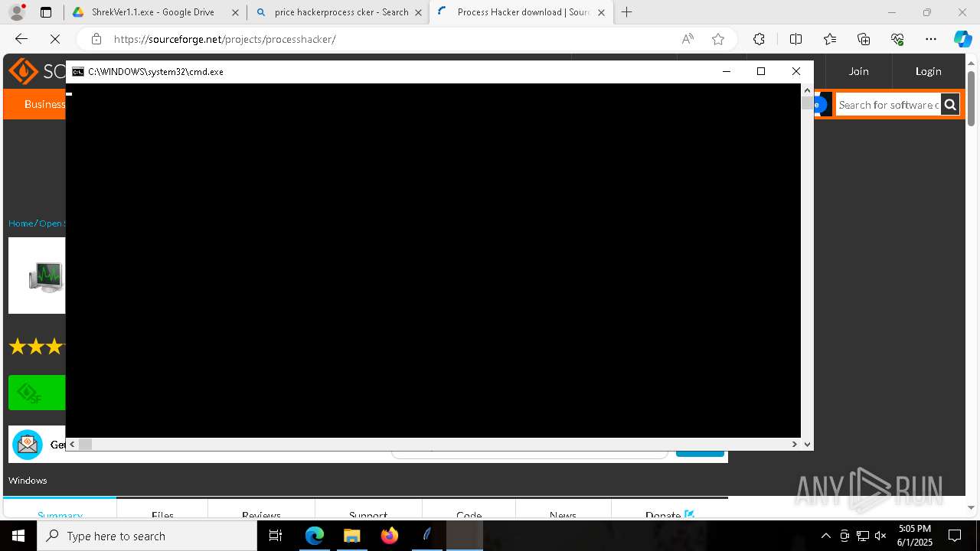This screenshot has width=980, height=551.
Task: Click cmd.exe vertical scrollbar down arrow
Action: pos(807,444)
